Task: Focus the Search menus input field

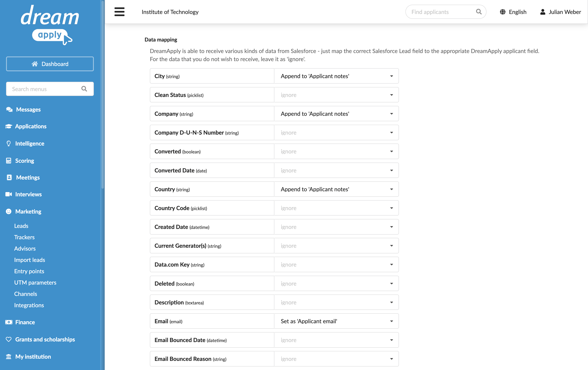Action: point(50,89)
